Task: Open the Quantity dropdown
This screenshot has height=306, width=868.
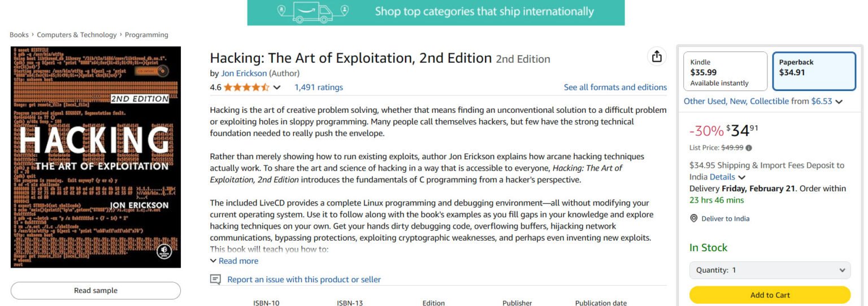Action: click(x=770, y=270)
